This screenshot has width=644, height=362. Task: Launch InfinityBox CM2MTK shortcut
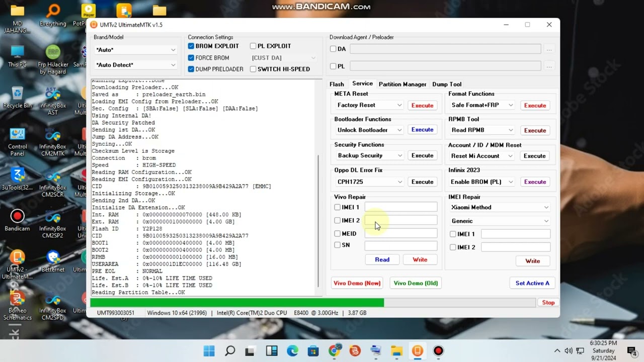(53, 142)
